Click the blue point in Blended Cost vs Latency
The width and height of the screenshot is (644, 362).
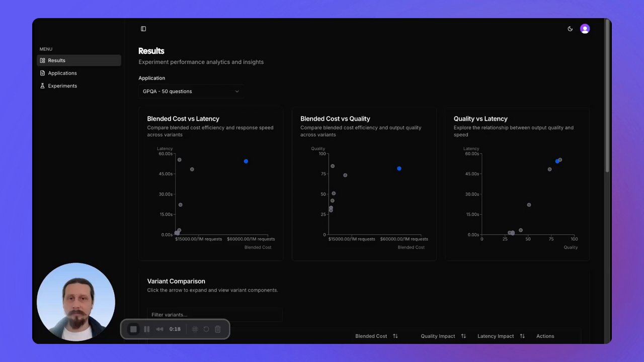point(246,161)
